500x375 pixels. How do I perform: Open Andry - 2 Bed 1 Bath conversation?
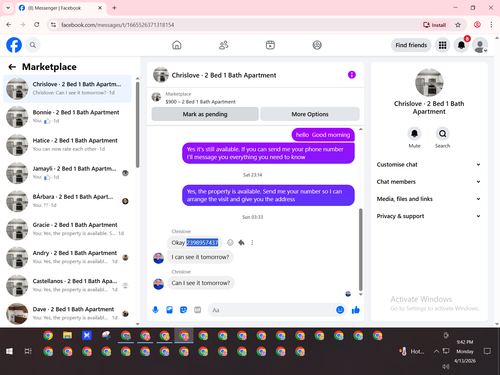point(68,257)
